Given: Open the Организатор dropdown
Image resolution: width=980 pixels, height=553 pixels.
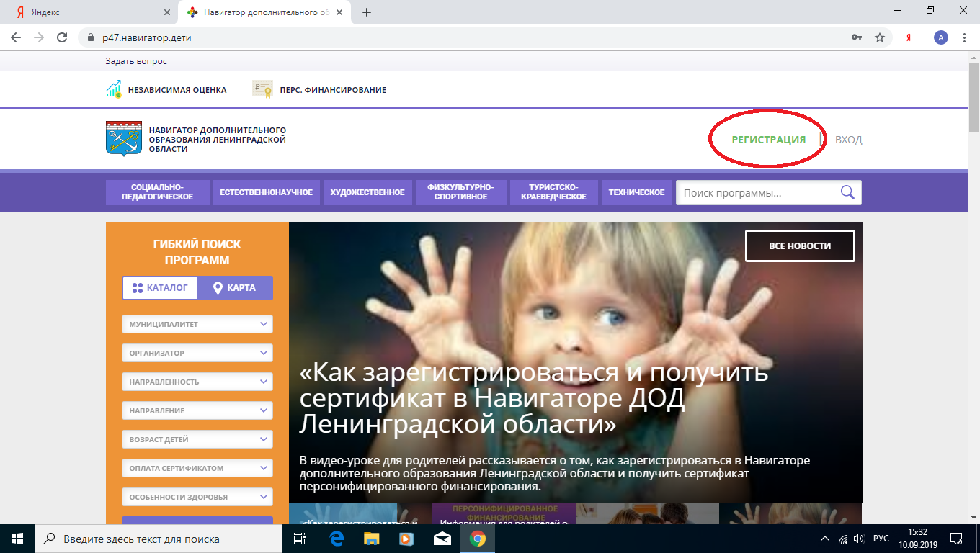Looking at the screenshot, I should pyautogui.click(x=197, y=353).
